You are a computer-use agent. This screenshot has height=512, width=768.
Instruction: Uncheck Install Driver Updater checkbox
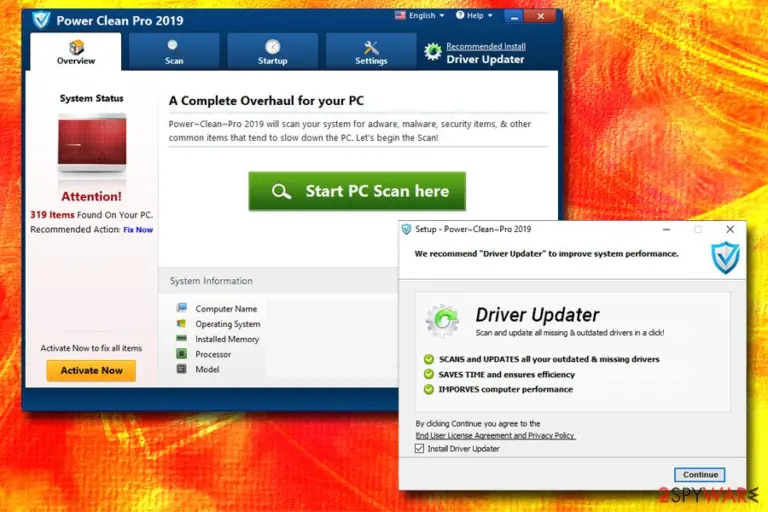(x=419, y=448)
